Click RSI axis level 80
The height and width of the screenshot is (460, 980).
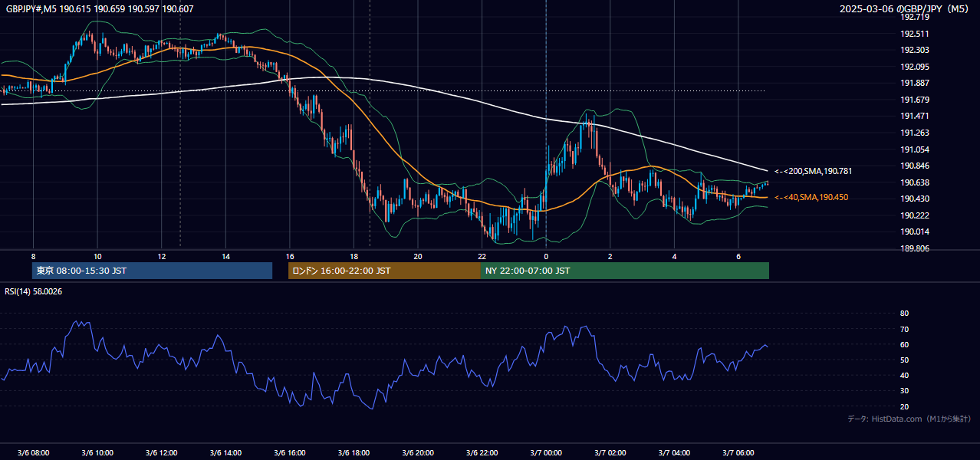pyautogui.click(x=904, y=314)
